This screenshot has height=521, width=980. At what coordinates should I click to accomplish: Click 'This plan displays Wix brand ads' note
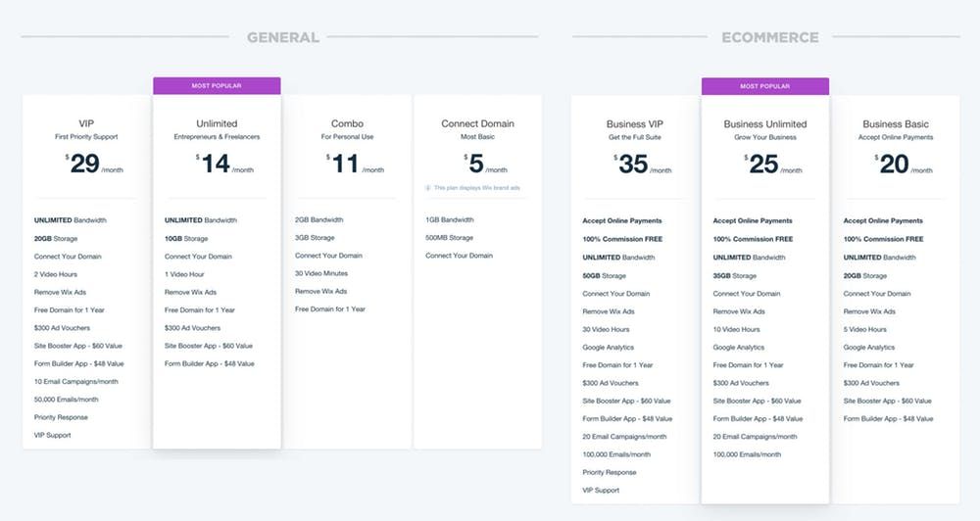tap(477, 187)
